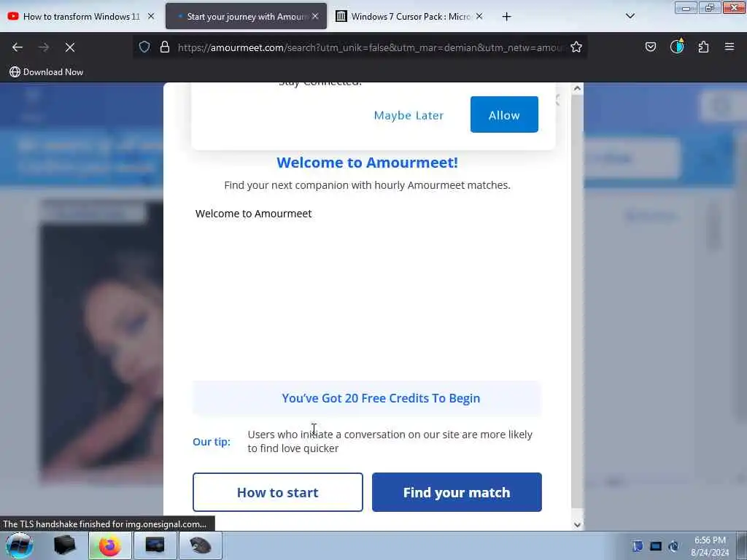Stop loading the current page
The height and width of the screenshot is (560, 747).
click(70, 47)
